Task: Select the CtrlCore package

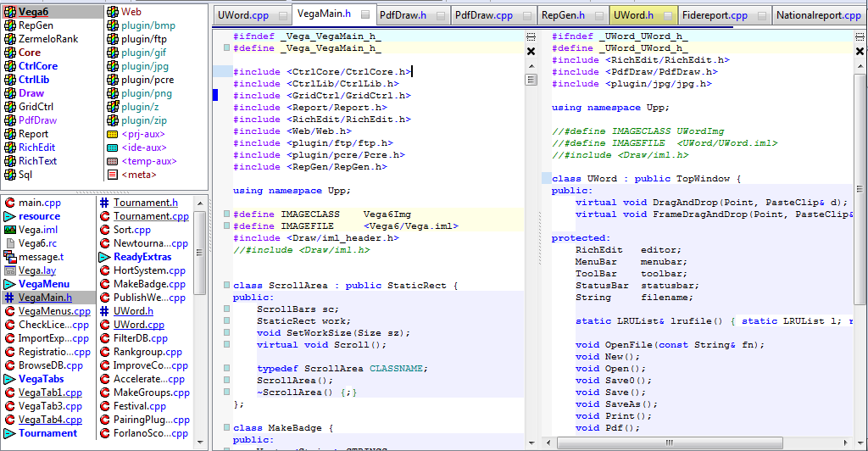Action: (x=37, y=66)
